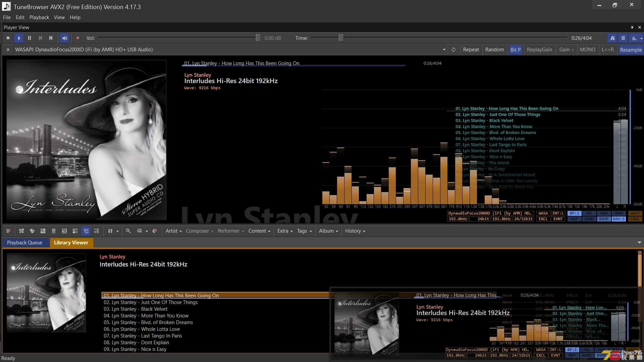The image size is (644, 362).
Task: Toggle ReplayGain
Action: (x=539, y=50)
